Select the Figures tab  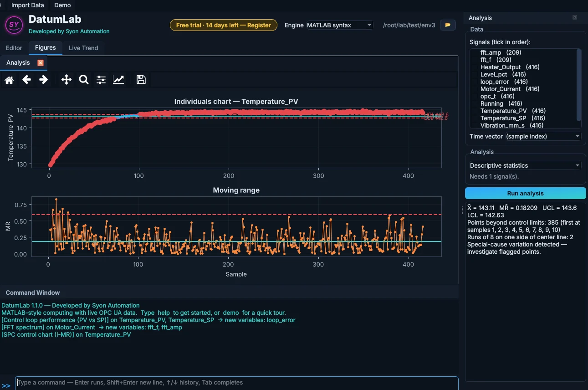coord(46,47)
